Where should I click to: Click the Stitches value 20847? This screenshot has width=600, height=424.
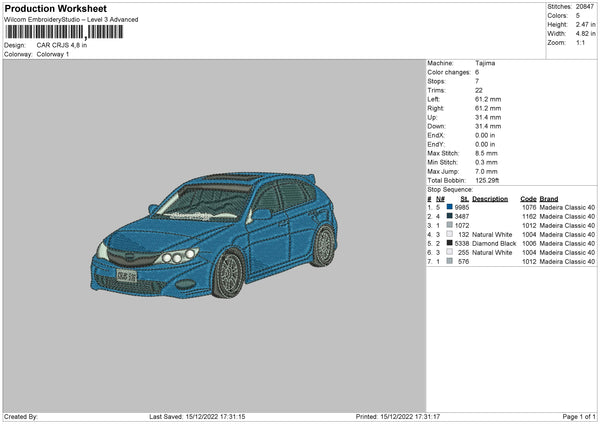pos(585,7)
